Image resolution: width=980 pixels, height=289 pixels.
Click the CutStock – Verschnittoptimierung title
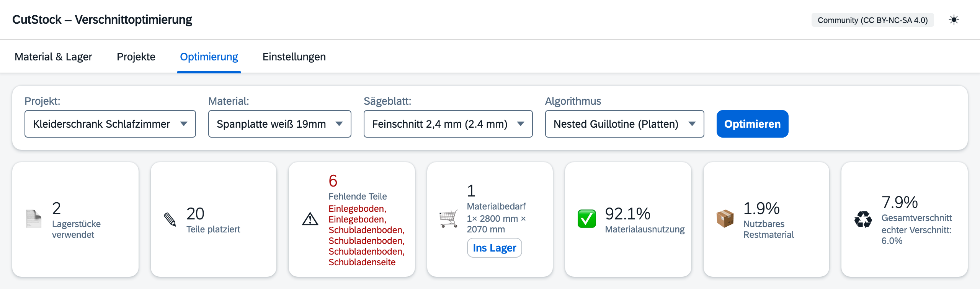point(102,19)
